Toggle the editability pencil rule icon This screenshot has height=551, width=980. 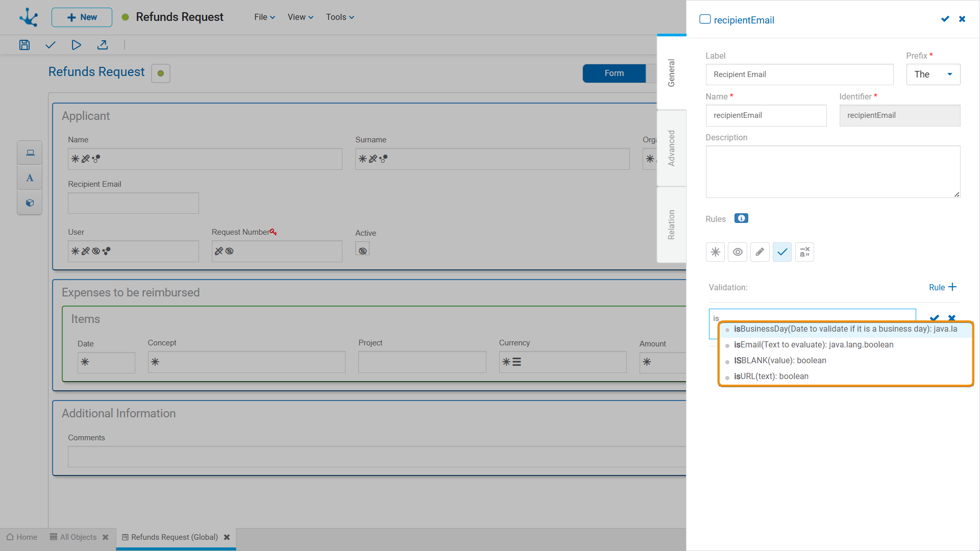coord(760,252)
